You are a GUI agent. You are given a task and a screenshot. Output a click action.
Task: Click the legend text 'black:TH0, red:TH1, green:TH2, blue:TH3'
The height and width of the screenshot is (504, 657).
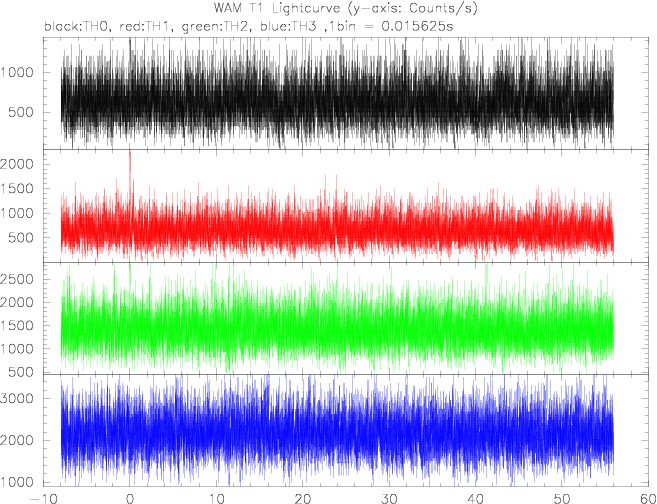click(182, 27)
